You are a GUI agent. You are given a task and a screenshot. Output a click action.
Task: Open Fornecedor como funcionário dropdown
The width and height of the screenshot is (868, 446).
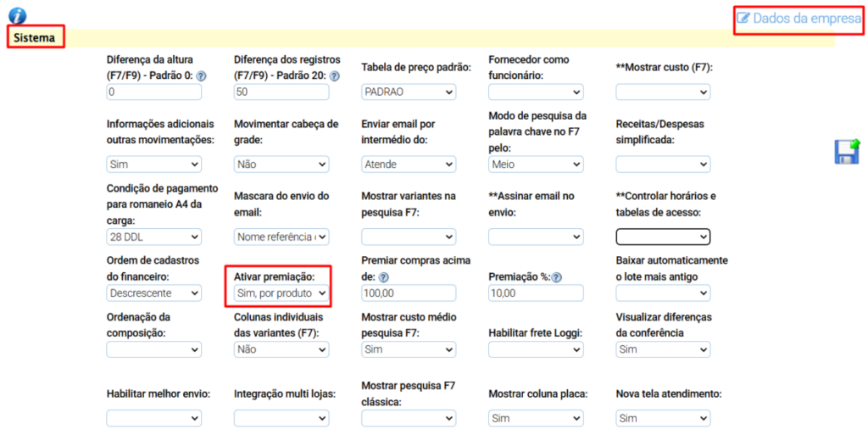536,92
